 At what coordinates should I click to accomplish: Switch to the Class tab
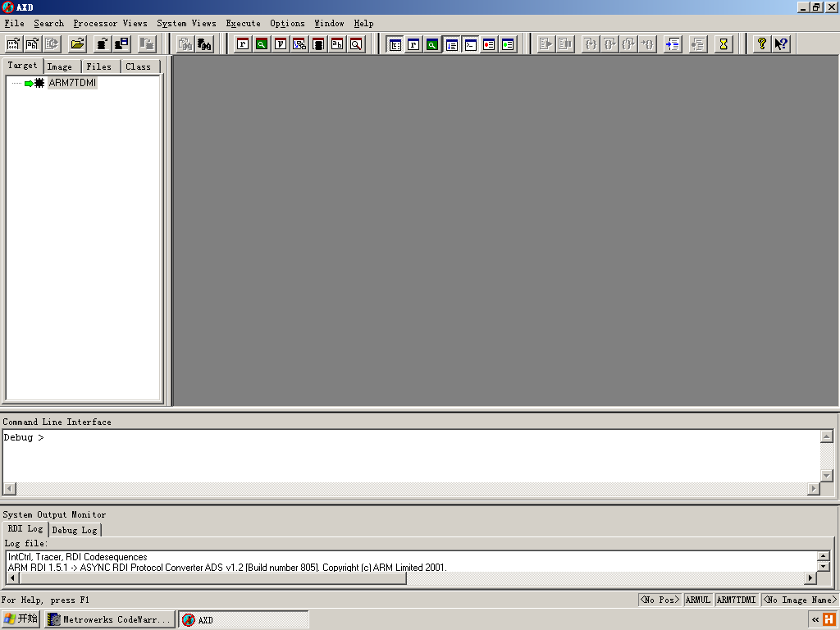click(138, 66)
